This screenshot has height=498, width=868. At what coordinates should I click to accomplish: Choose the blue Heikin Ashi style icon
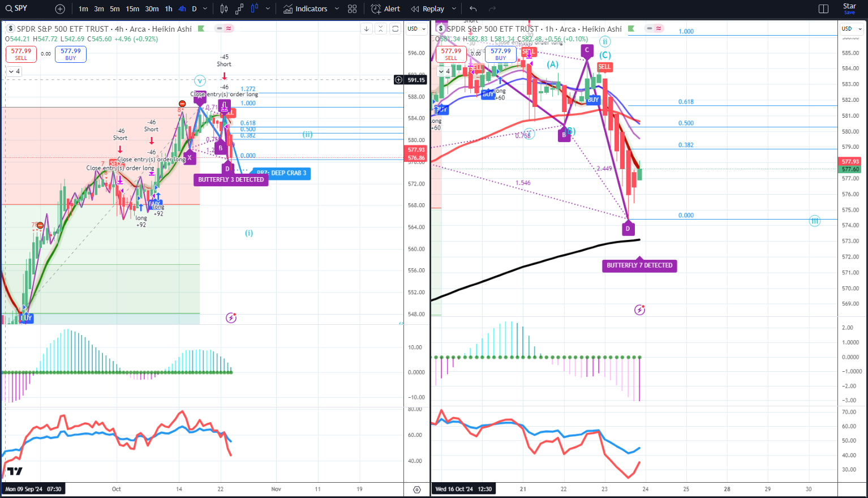click(255, 9)
